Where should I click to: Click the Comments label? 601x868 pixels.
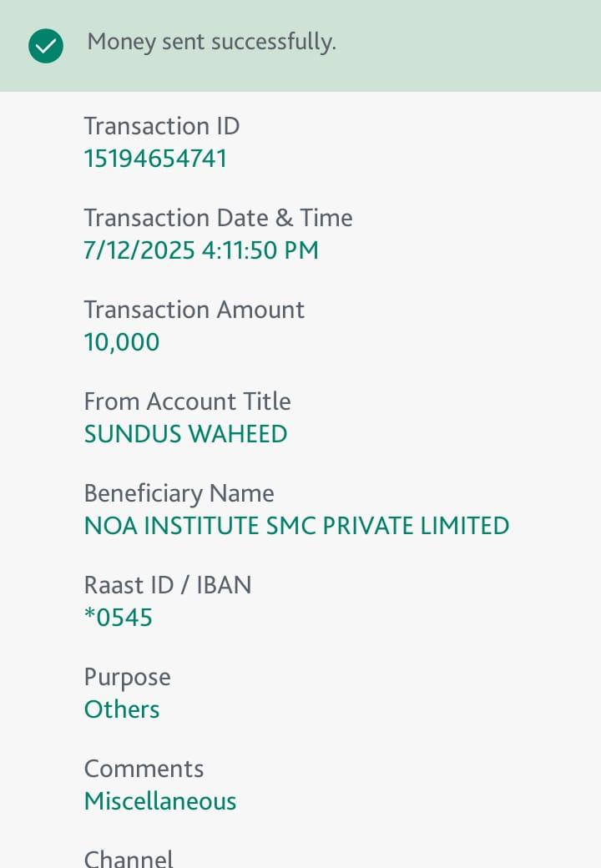pyautogui.click(x=144, y=769)
